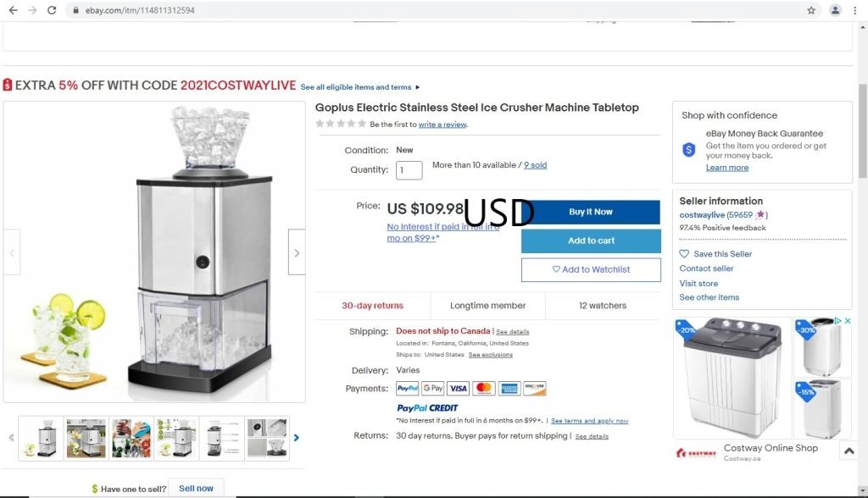Toggle Add to Watchlist
Screen dimensions: 868x498
point(591,269)
